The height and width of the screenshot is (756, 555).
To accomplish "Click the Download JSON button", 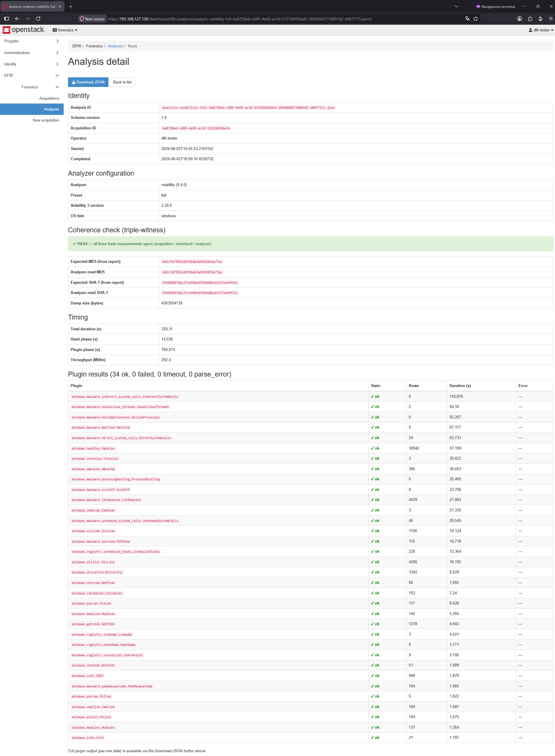I will [x=88, y=82].
